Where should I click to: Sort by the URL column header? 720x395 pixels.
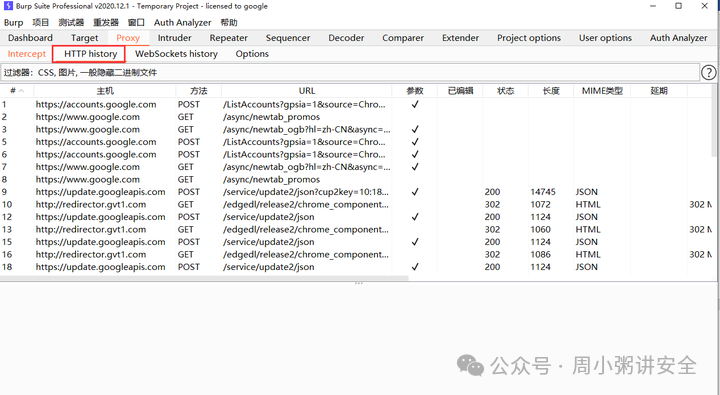307,91
